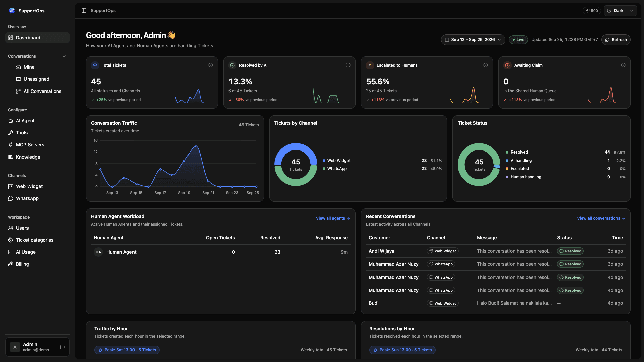The width and height of the screenshot is (644, 362).
Task: Click the Escalated orange legend dot
Action: (x=507, y=169)
